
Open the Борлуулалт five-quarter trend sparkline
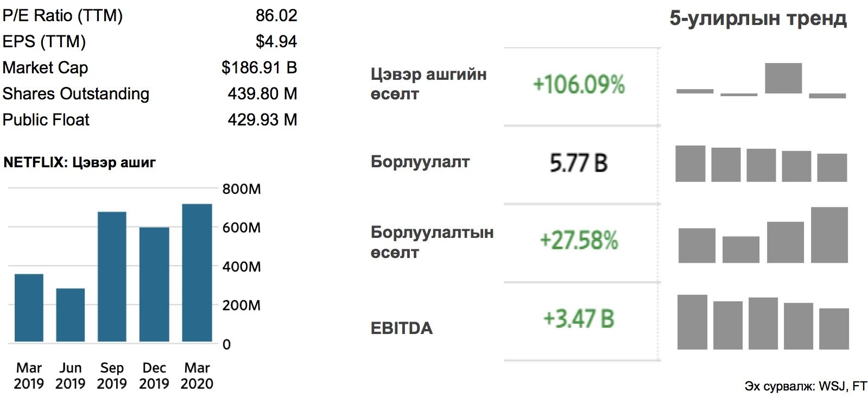point(761,163)
